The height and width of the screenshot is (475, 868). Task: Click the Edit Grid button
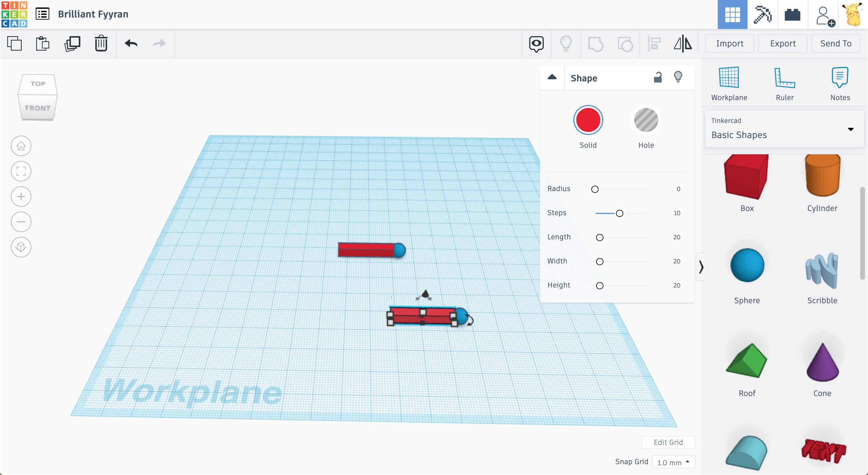668,442
